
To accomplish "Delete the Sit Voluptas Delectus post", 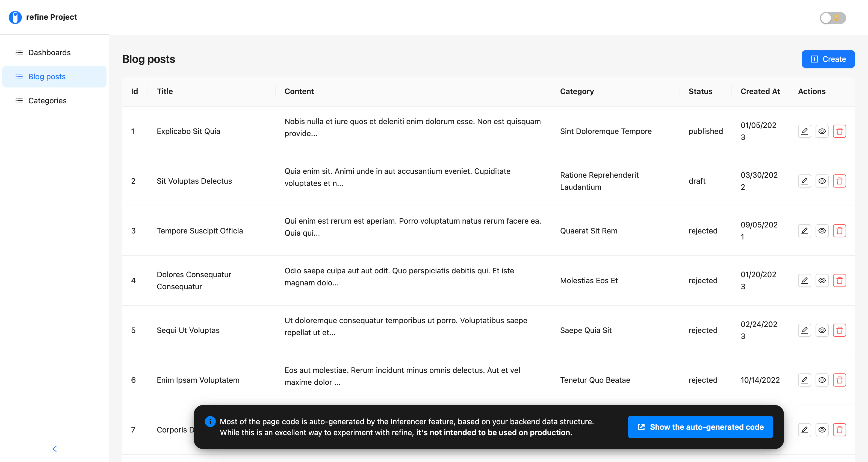I will (839, 181).
